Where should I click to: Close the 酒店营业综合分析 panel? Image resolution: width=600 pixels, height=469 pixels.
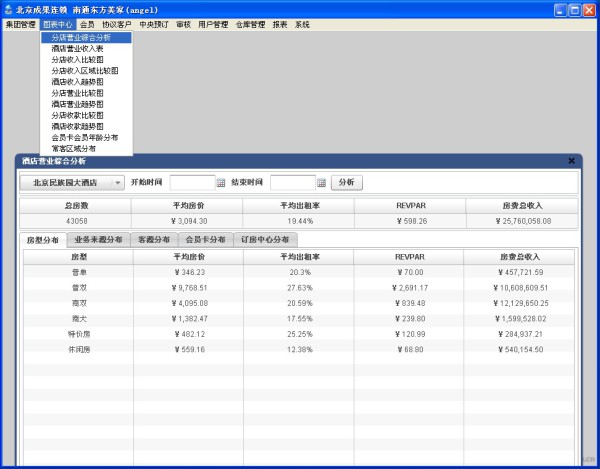[571, 161]
